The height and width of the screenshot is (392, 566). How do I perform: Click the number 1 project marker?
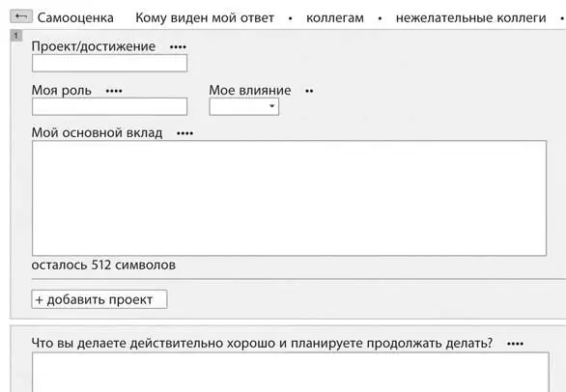pyautogui.click(x=16, y=36)
